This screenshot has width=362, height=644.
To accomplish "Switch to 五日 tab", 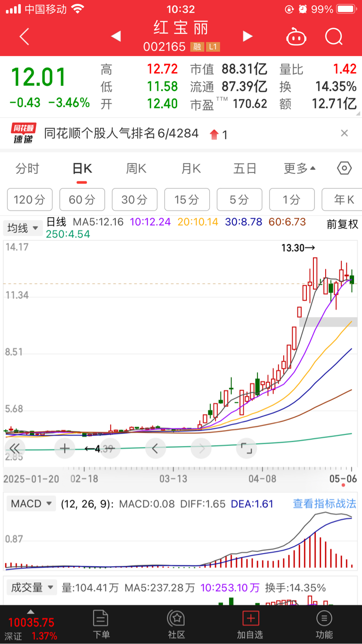I will point(245,168).
